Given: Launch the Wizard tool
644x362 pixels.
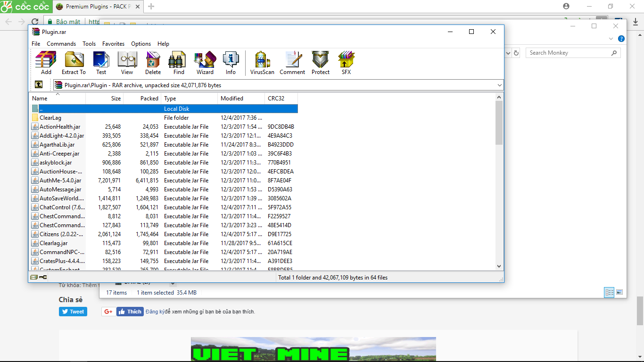Looking at the screenshot, I should tap(205, 63).
